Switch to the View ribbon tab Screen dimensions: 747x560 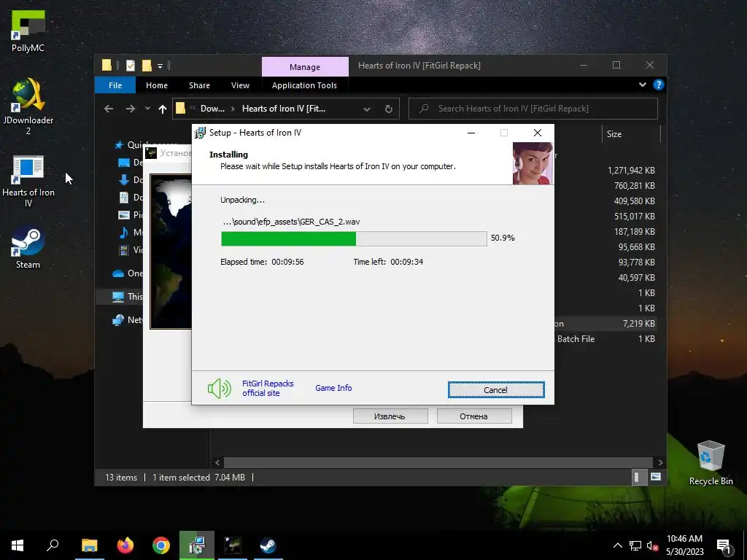[x=240, y=85]
